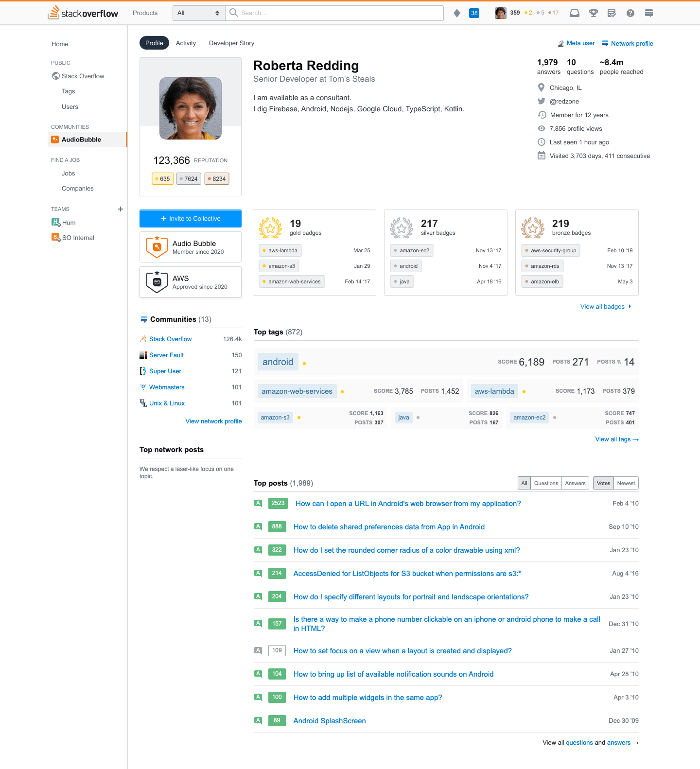The height and width of the screenshot is (769, 700).
Task: Click the silver badges medal icon
Action: point(402,227)
